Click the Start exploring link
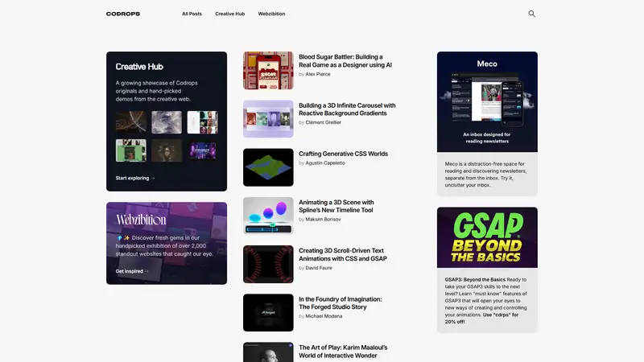This screenshot has width=644, height=362. coord(135,178)
